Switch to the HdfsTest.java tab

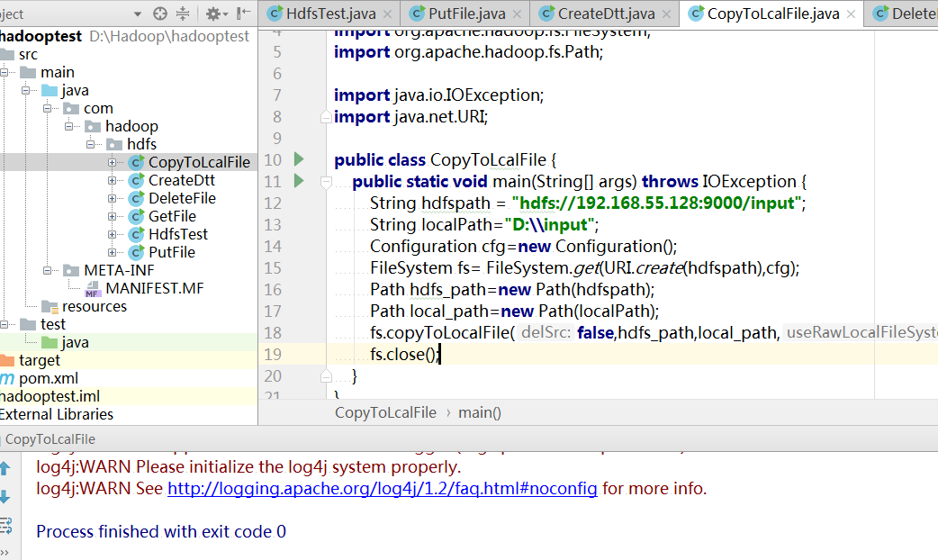point(329,14)
